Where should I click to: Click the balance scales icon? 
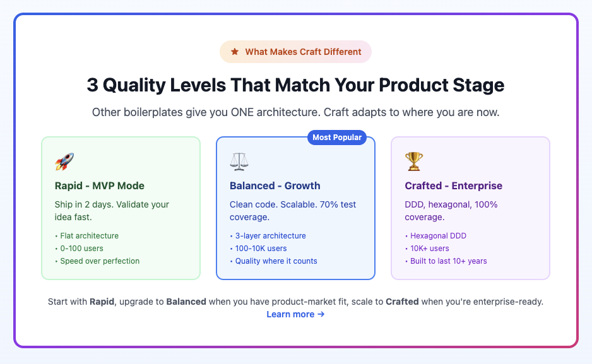(x=239, y=162)
